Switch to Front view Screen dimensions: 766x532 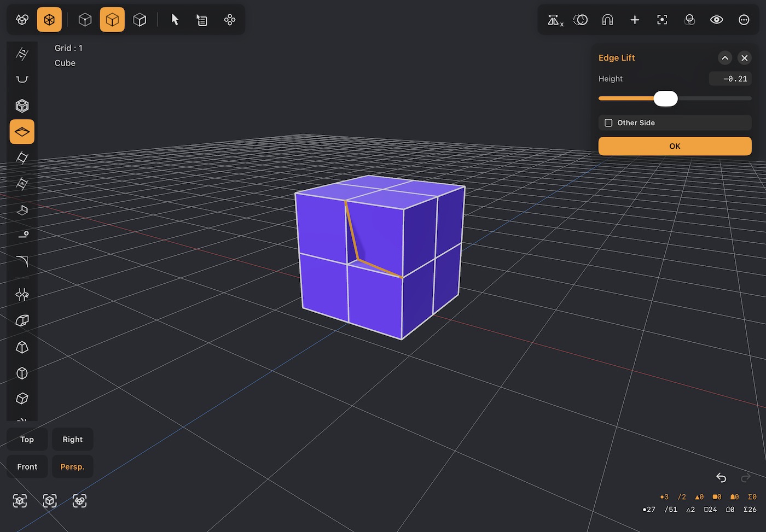point(27,467)
